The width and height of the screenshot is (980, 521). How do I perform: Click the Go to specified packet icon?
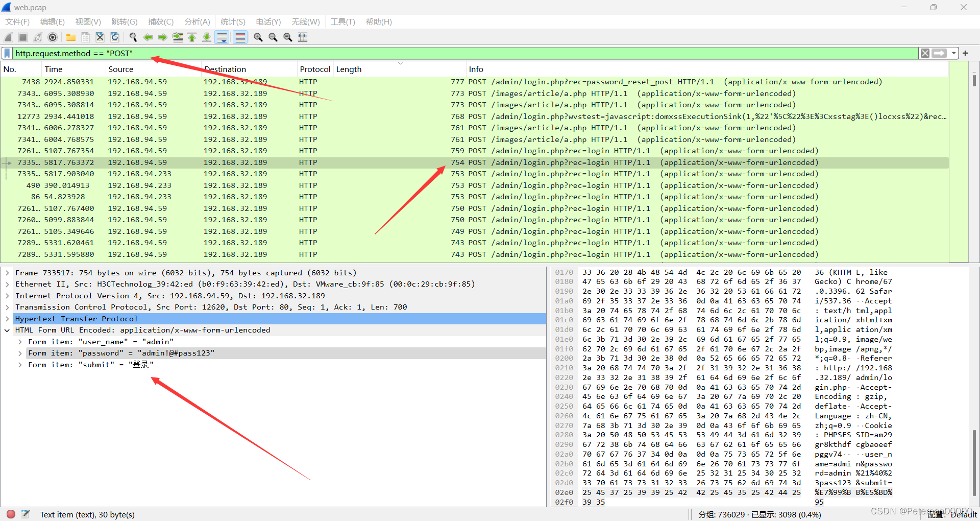pos(178,37)
